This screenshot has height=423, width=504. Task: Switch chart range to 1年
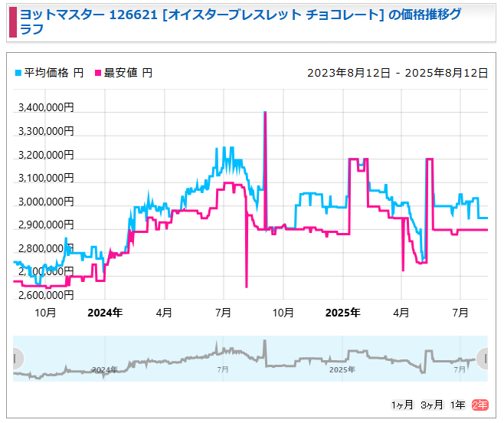[x=457, y=405]
